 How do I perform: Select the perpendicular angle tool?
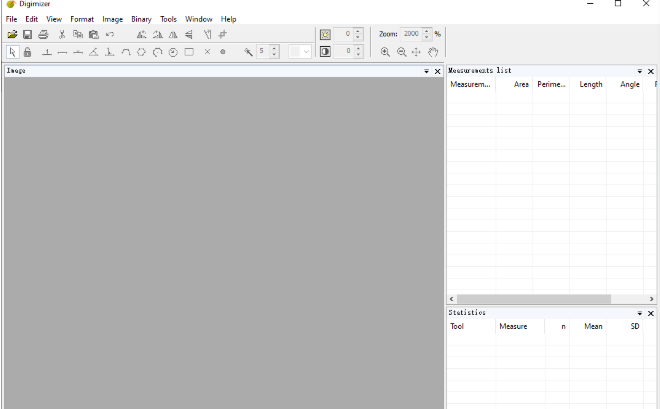coord(109,52)
